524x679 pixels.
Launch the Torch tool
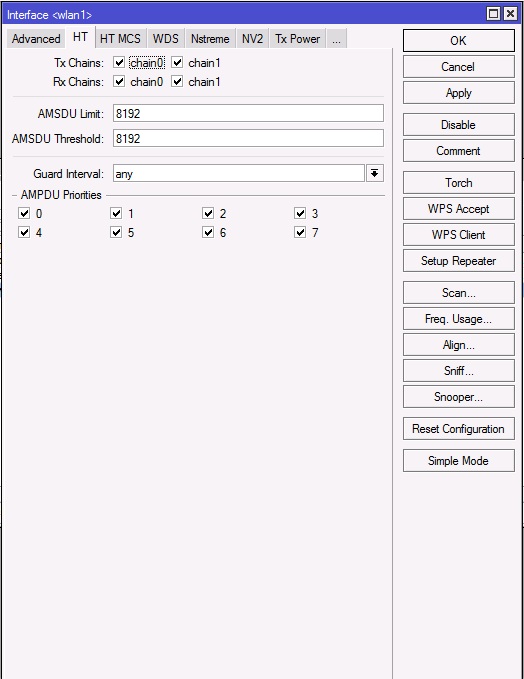click(x=459, y=182)
